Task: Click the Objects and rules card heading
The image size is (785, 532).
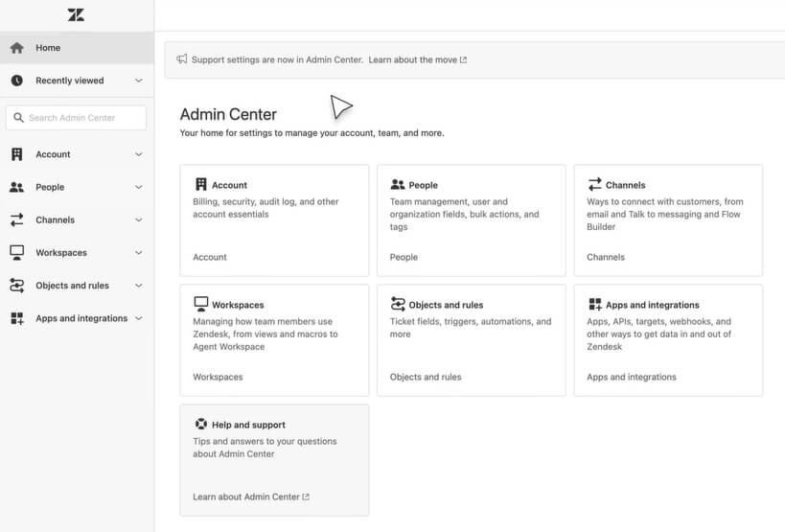Action: point(446,305)
